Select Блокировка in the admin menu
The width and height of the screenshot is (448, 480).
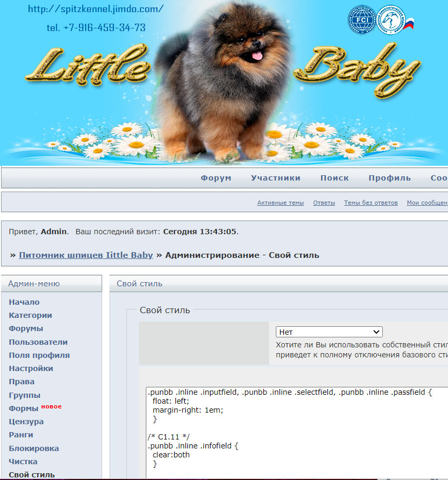(x=34, y=448)
